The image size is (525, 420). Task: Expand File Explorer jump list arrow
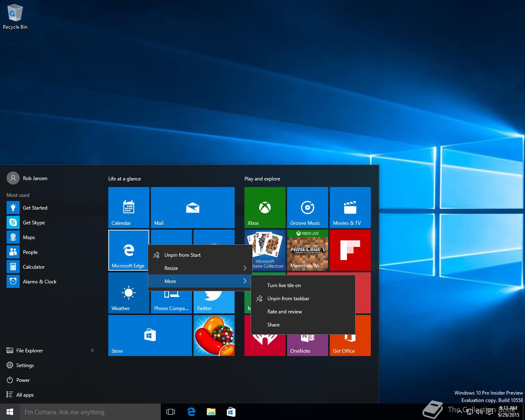tap(92, 350)
